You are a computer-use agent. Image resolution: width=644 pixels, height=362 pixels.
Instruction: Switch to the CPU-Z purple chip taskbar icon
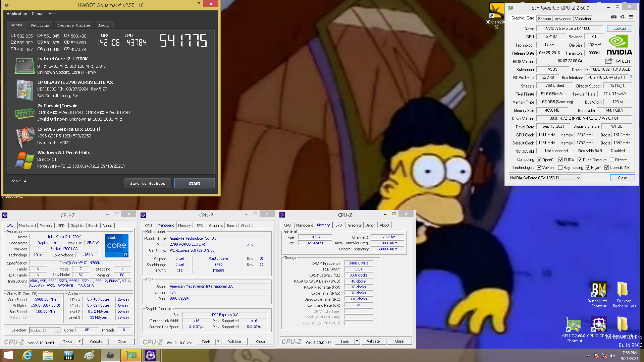pyautogui.click(x=151, y=355)
